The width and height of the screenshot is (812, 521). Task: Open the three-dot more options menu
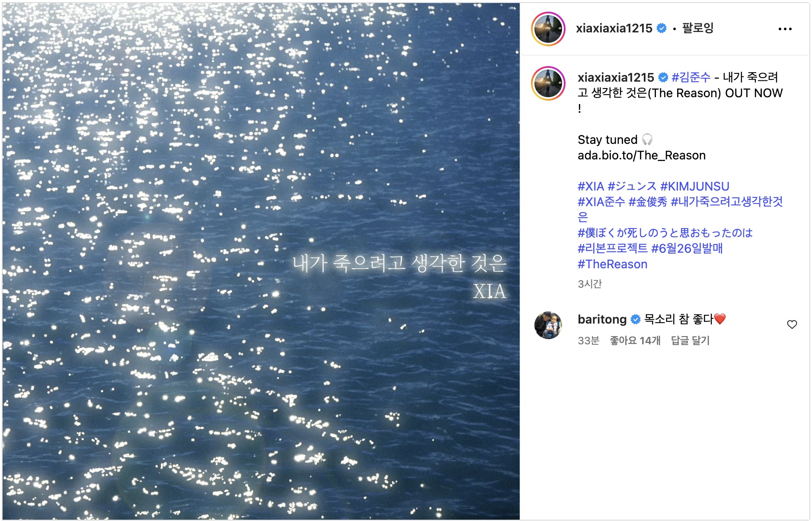(785, 29)
